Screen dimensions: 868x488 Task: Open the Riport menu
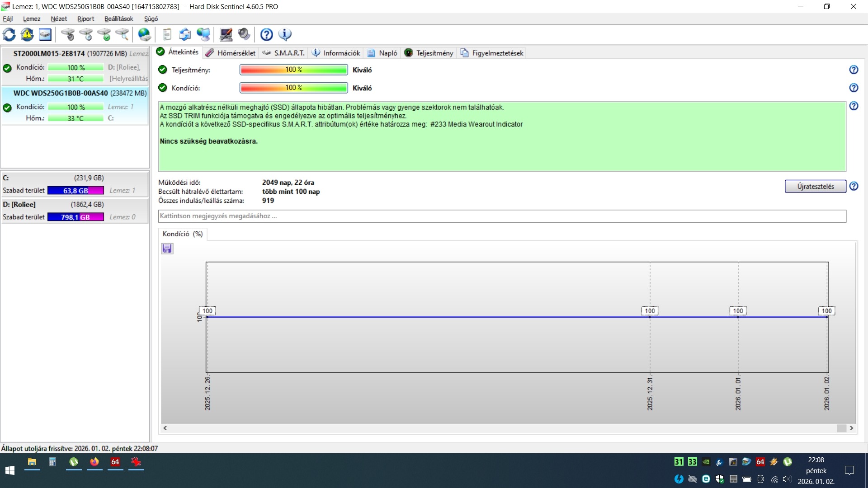[x=85, y=19]
